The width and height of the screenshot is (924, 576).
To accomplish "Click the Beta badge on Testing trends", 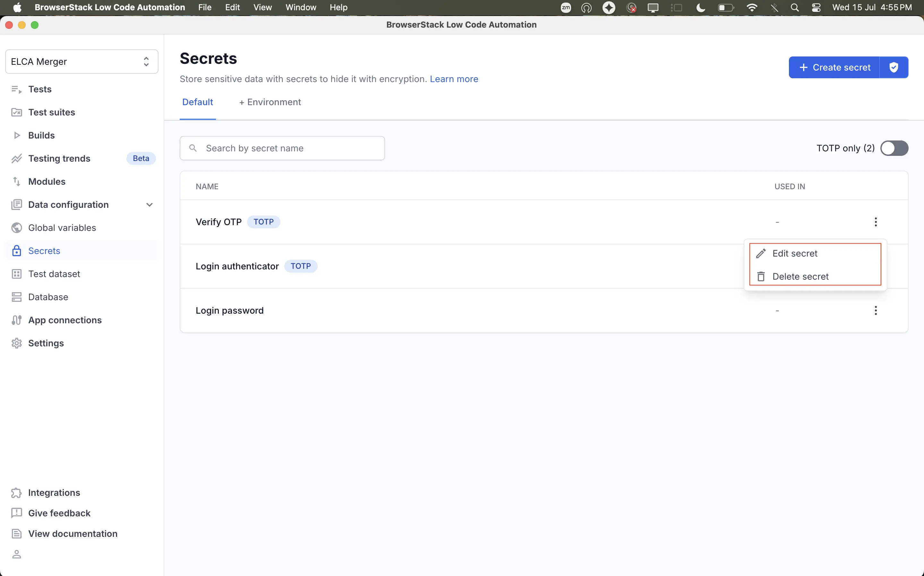I will (x=141, y=158).
